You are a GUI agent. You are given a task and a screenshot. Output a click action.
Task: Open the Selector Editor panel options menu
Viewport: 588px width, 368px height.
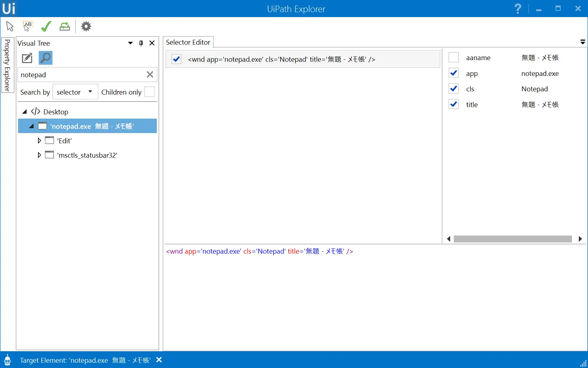click(583, 42)
